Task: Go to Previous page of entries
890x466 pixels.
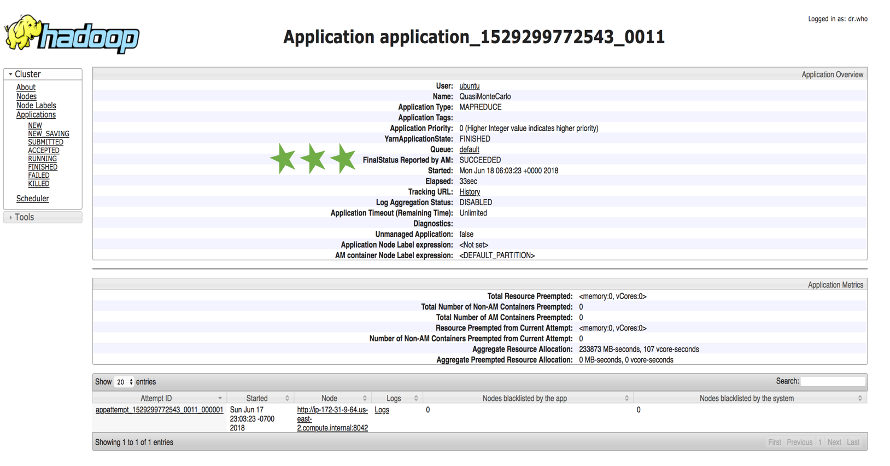Action: (x=799, y=442)
